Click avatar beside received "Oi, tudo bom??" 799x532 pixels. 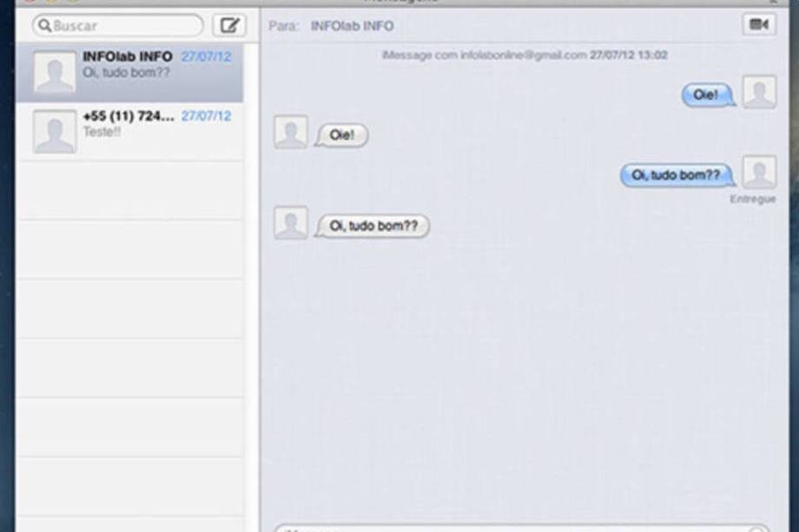(290, 222)
